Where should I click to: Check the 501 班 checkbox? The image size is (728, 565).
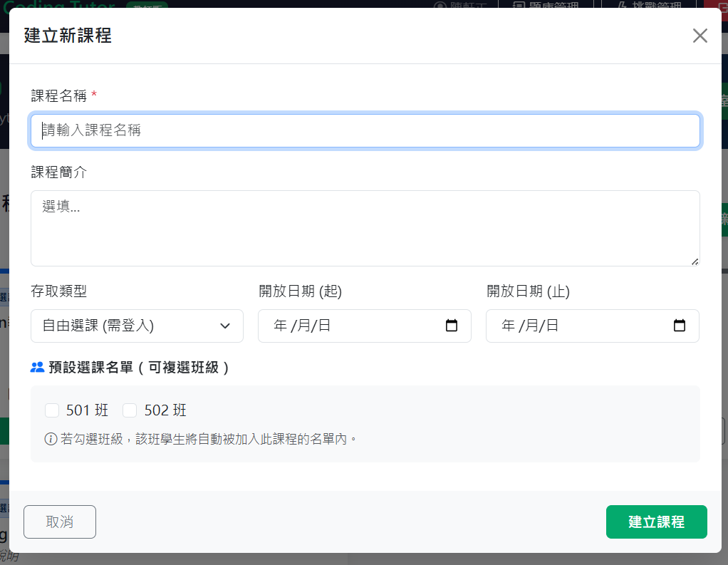click(52, 410)
